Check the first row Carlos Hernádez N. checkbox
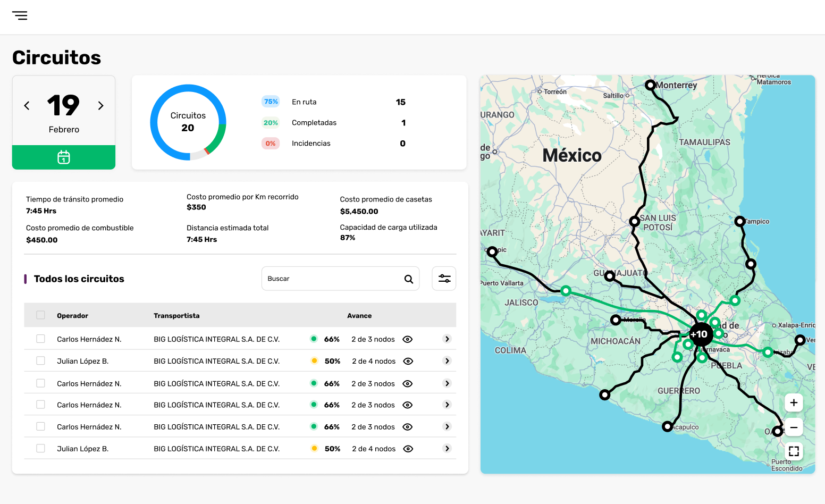Viewport: 825px width, 504px height. pos(40,339)
